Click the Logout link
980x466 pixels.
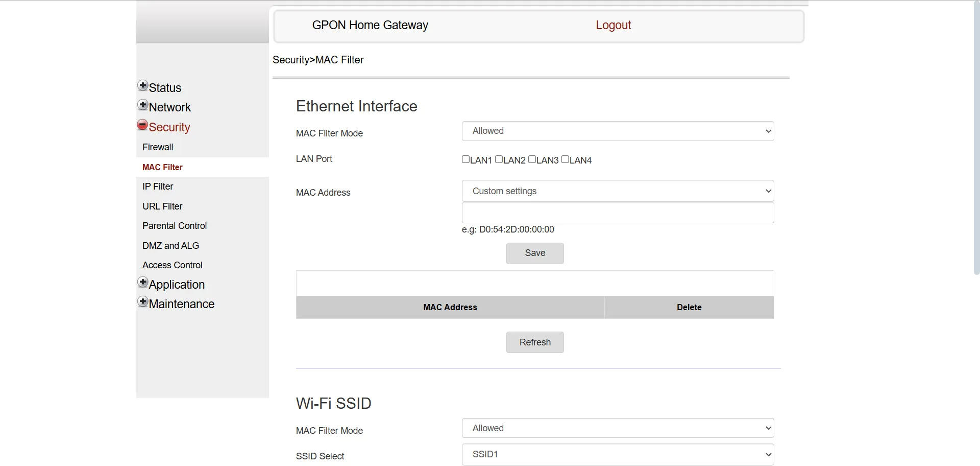613,25
